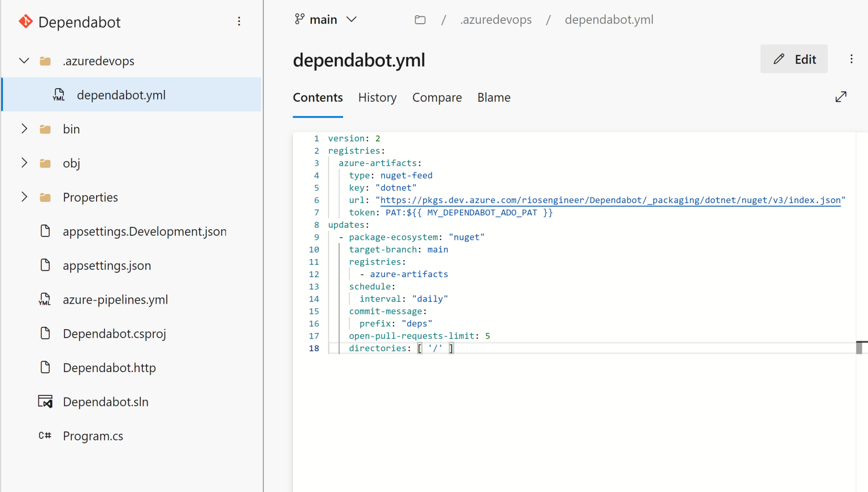This screenshot has height=492, width=868.
Task: Click the folder icon in the breadcrumb bar
Action: click(420, 19)
